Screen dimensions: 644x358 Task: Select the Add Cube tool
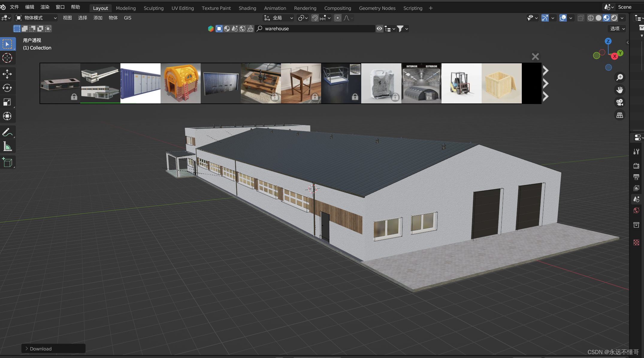[x=7, y=162]
